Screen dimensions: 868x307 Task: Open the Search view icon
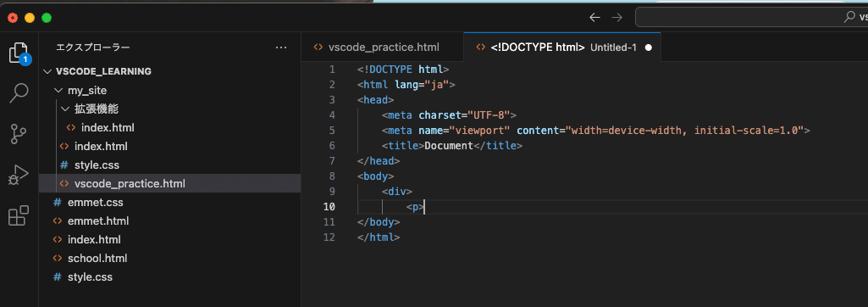click(19, 93)
